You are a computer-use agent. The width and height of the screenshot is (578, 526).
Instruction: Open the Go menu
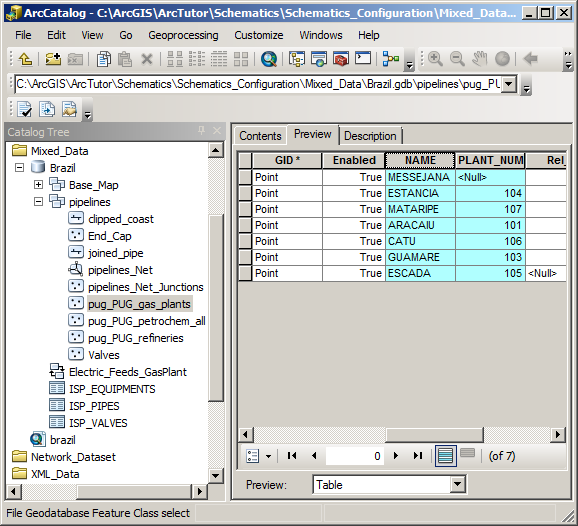click(x=126, y=35)
